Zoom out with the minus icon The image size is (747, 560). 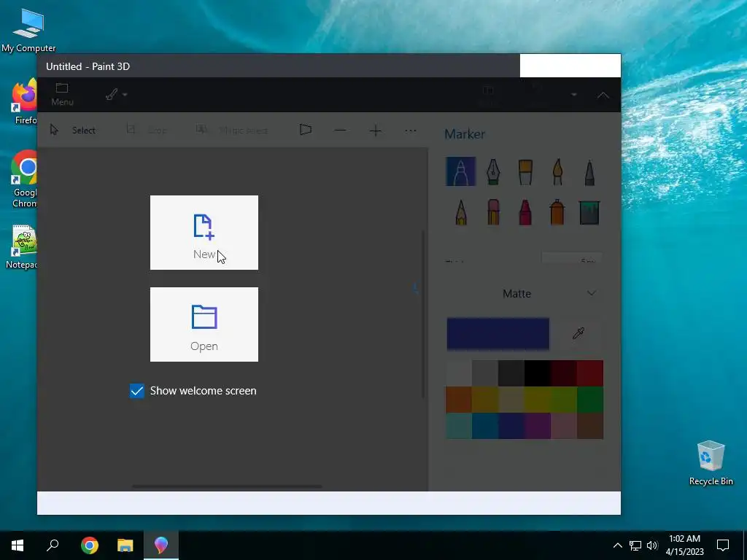[x=340, y=130]
